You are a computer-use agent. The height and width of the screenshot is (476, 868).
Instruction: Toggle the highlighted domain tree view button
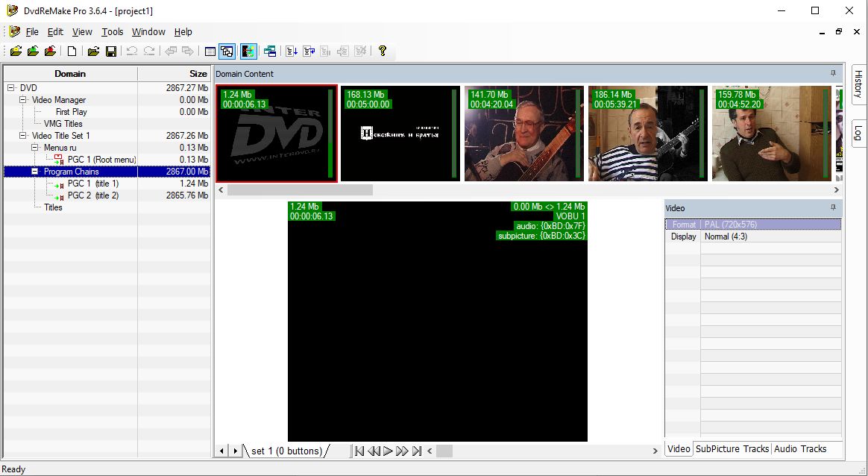click(227, 51)
